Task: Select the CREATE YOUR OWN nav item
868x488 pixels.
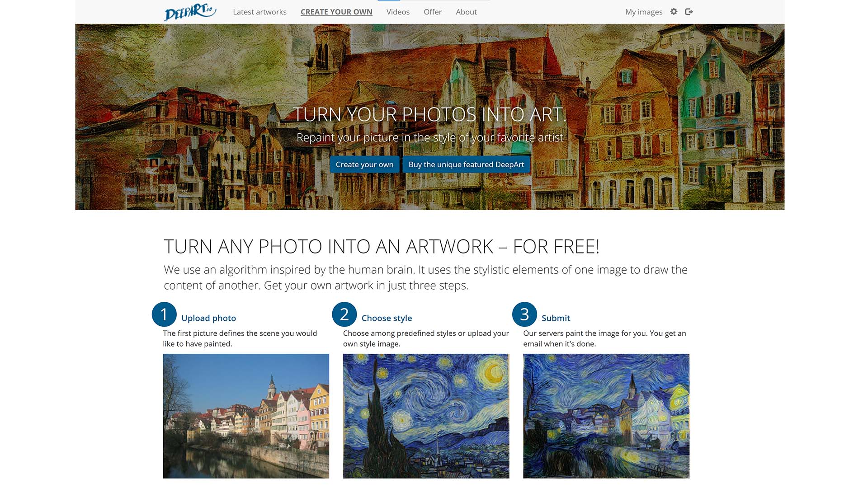Action: pos(336,12)
